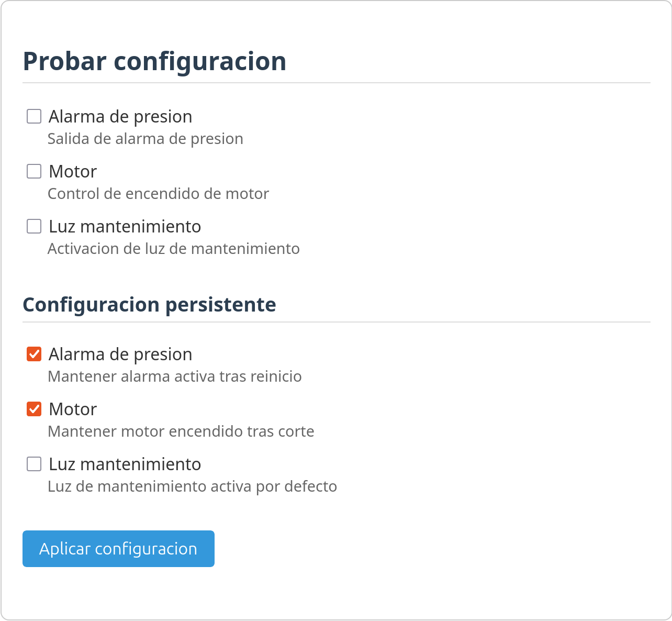Select the 'Configuracion persistente' heading
This screenshot has width=672, height=621.
[149, 304]
